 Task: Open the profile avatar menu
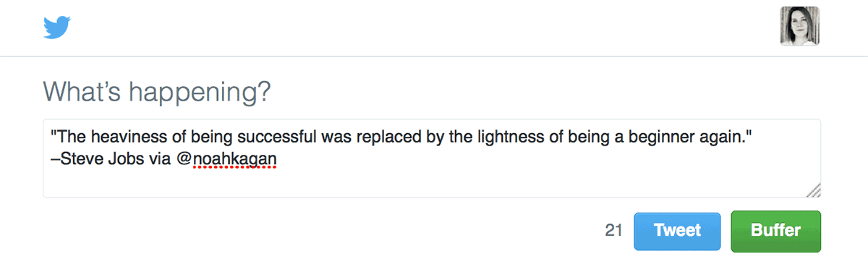point(799,27)
